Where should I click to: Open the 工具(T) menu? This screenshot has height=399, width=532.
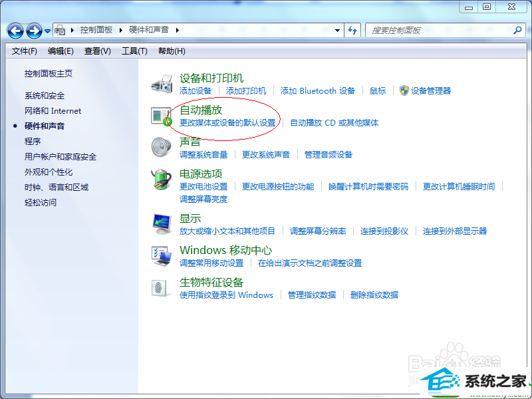134,51
